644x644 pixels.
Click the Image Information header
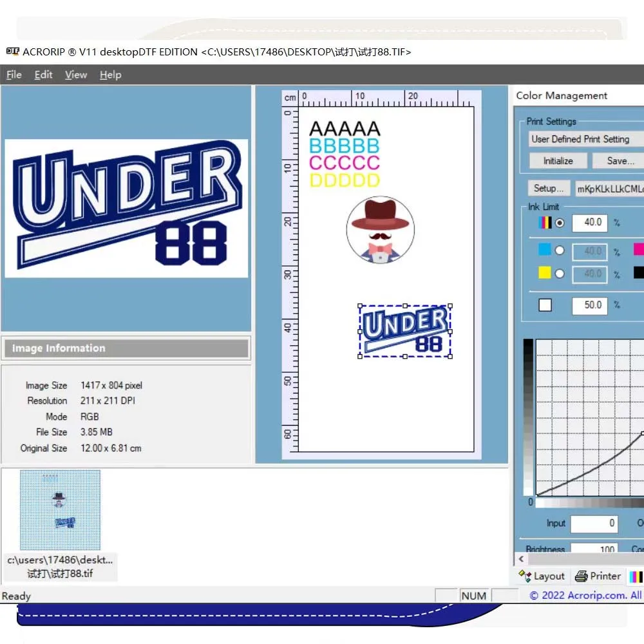(126, 348)
